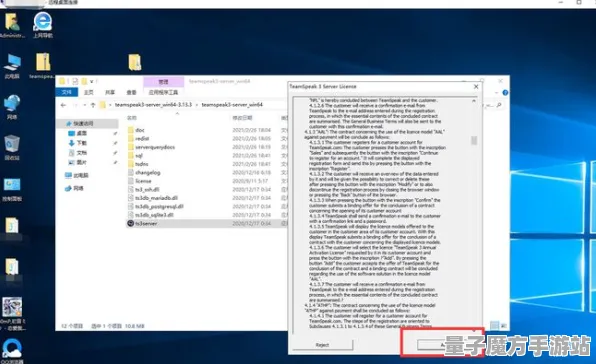Select the teamspeak zip folder on desktop
The height and width of the screenshot is (364, 596).
[43, 65]
